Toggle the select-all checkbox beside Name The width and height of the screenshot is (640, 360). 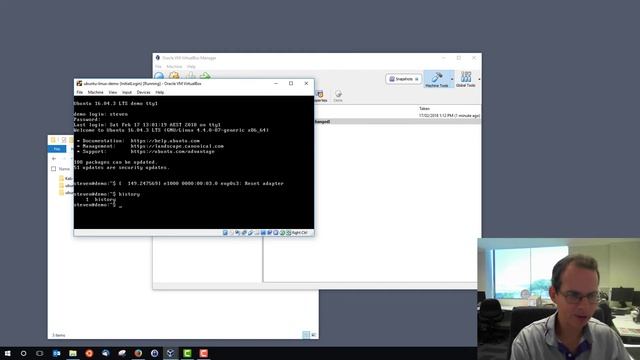point(53,169)
